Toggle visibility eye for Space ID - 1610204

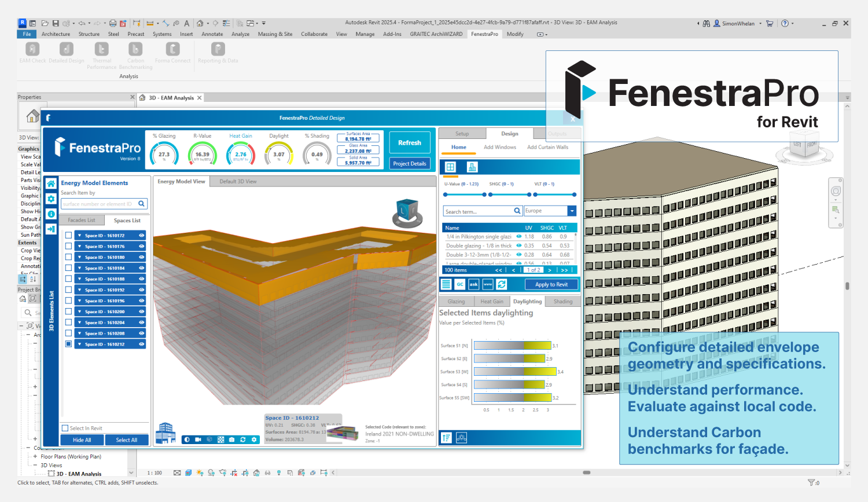pos(141,323)
